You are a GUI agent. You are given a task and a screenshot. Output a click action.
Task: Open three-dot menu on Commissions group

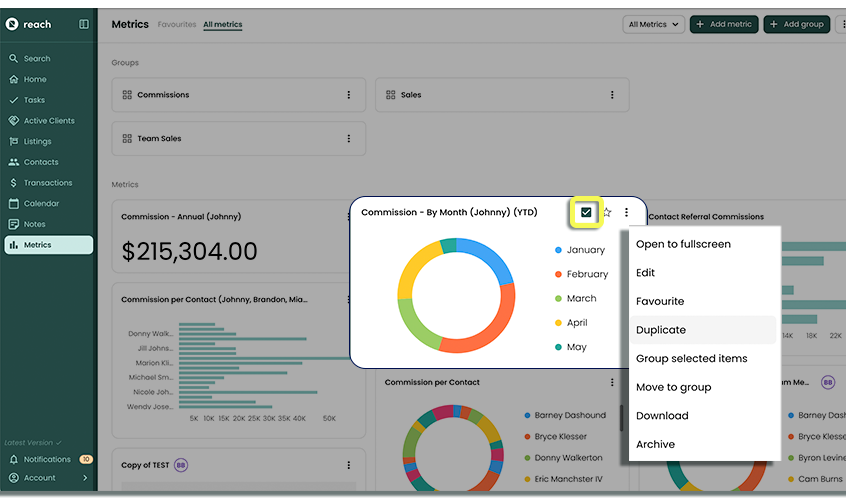point(348,95)
